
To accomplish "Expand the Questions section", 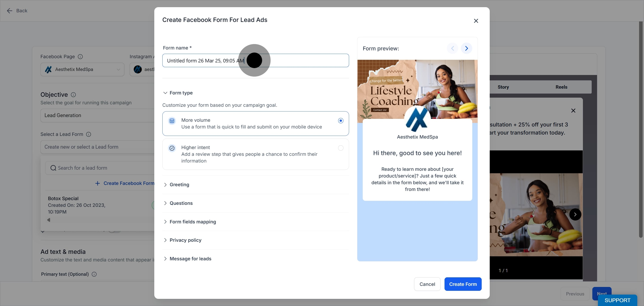I will 178,203.
